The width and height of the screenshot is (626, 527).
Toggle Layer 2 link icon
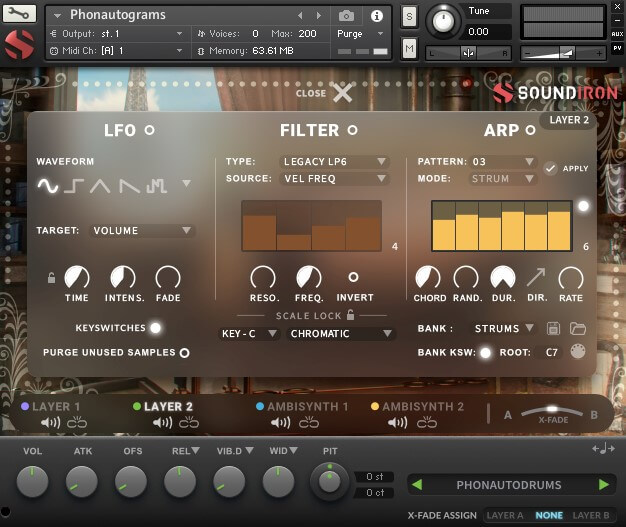[189, 422]
